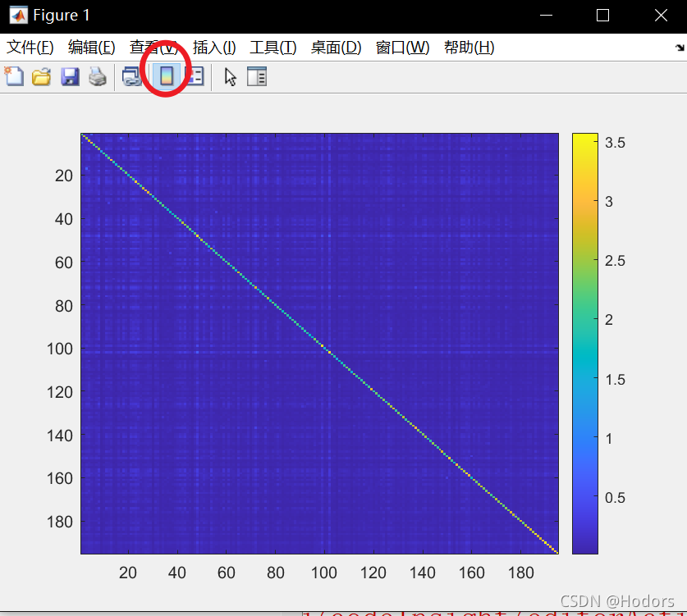Print the figure using the printer icon
Viewport: 687px width, 616px height.
98,76
